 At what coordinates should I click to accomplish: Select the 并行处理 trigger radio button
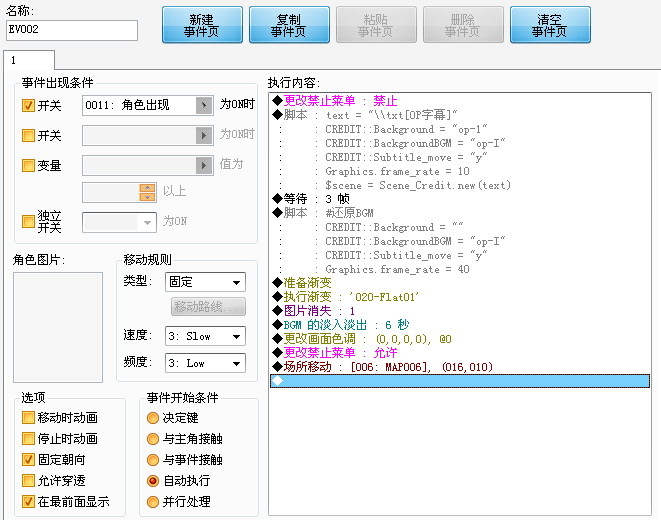pos(153,502)
